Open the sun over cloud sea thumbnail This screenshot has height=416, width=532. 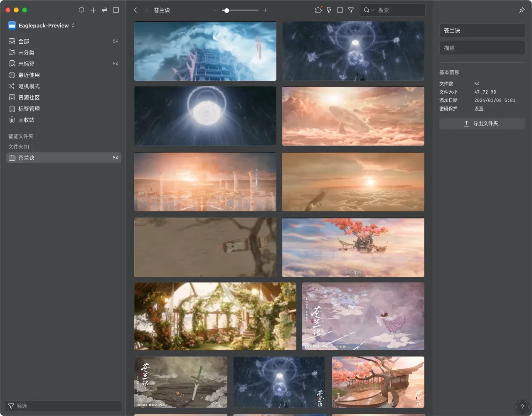pos(353,182)
